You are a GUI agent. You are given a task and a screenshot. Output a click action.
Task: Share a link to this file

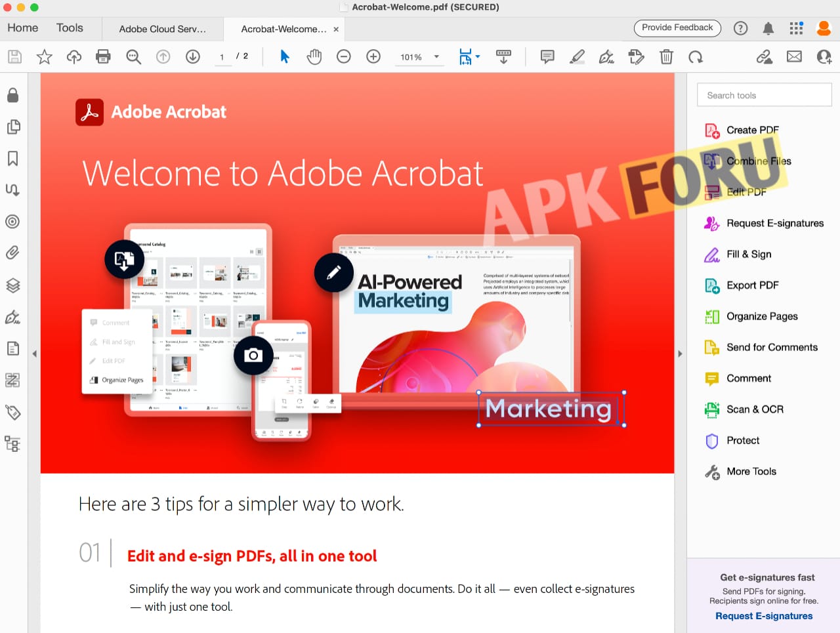click(x=765, y=57)
